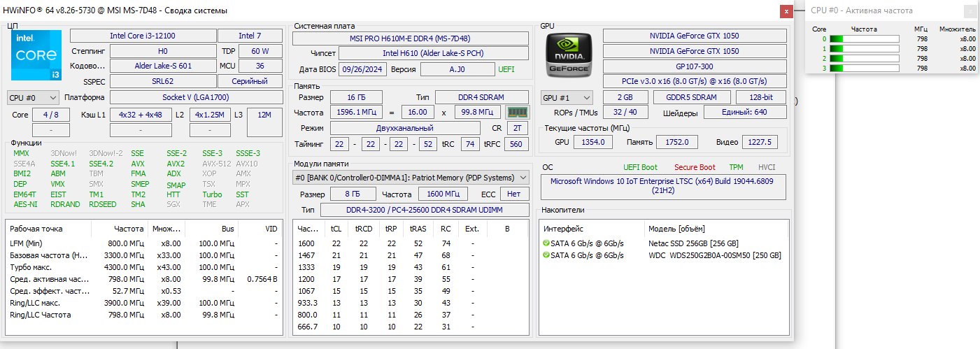Expand the memory module BANK 0 dropdown
The image size is (980, 349).
pos(411,178)
